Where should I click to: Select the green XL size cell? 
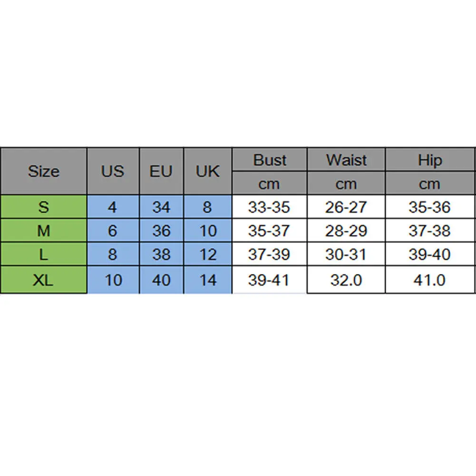coord(43,280)
